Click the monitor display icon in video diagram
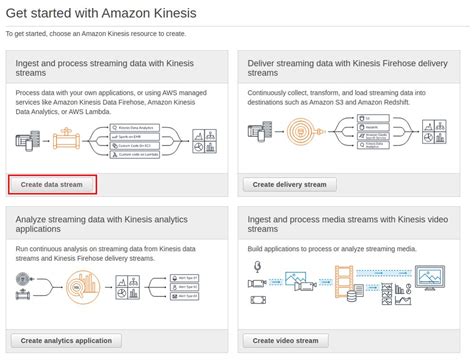 pyautogui.click(x=430, y=278)
